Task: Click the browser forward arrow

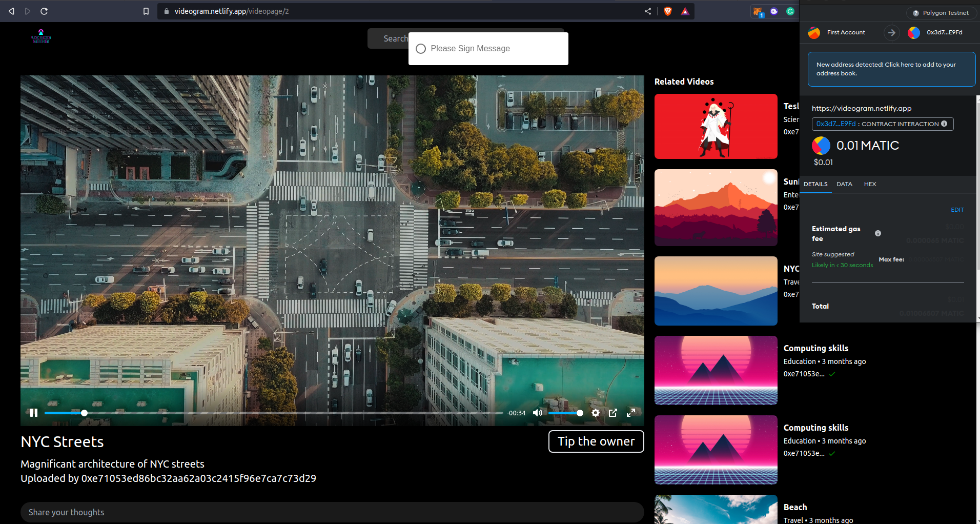Action: click(28, 11)
